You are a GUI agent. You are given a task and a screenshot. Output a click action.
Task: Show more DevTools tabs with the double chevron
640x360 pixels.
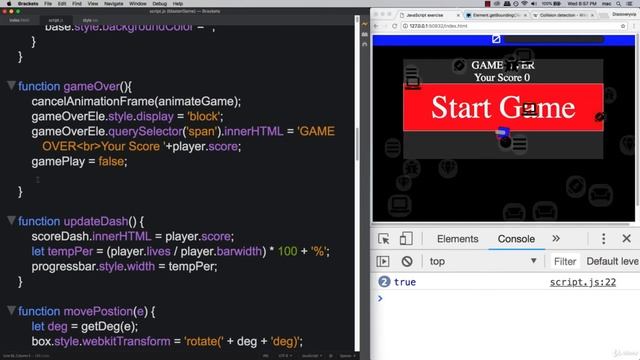point(556,238)
